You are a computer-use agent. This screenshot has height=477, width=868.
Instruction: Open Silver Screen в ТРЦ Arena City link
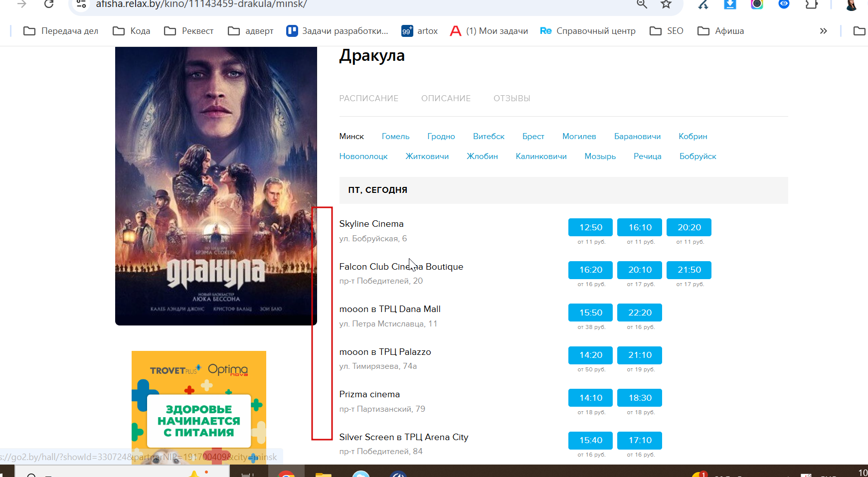pyautogui.click(x=404, y=437)
